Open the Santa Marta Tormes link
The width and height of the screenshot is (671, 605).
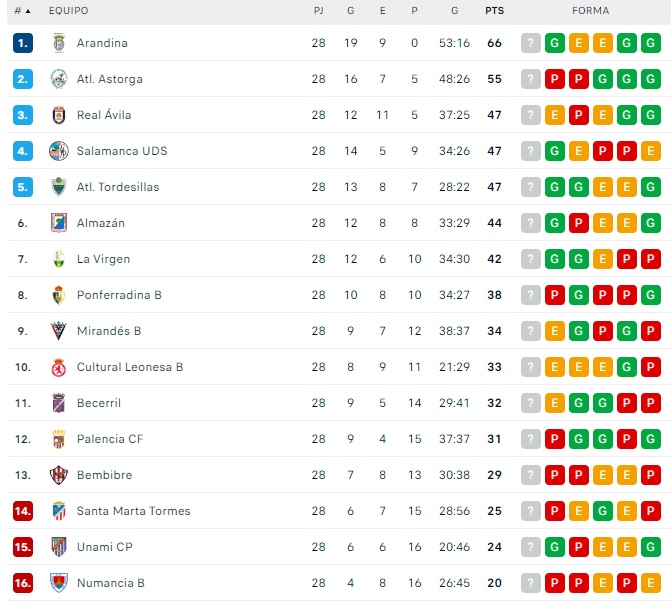point(133,511)
